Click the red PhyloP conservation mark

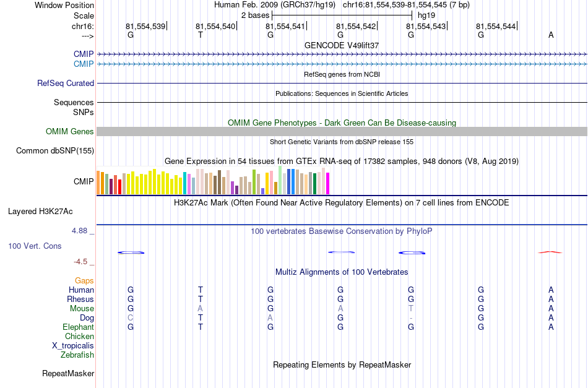click(x=550, y=252)
